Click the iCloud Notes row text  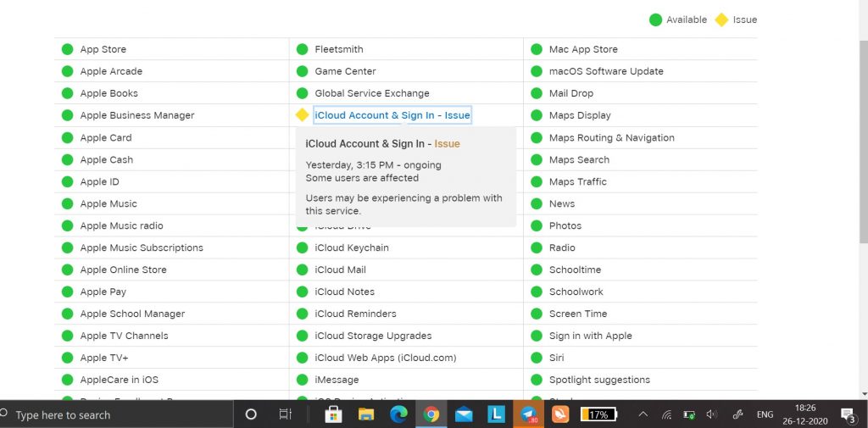(345, 292)
